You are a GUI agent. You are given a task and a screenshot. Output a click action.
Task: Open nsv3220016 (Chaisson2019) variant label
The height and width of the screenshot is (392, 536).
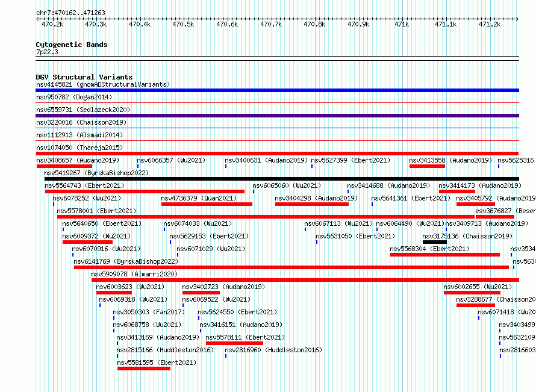tap(81, 122)
